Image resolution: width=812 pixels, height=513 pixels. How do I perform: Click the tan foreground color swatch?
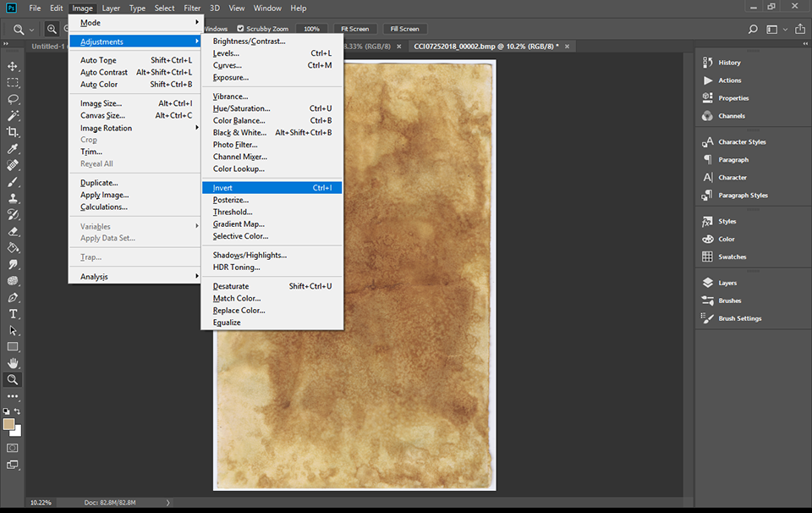pos(8,423)
